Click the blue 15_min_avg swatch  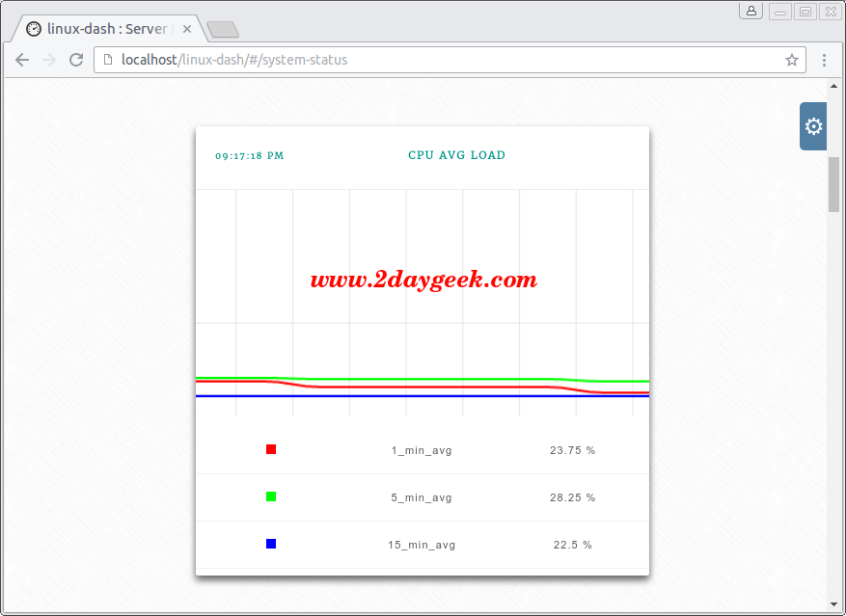pos(271,544)
